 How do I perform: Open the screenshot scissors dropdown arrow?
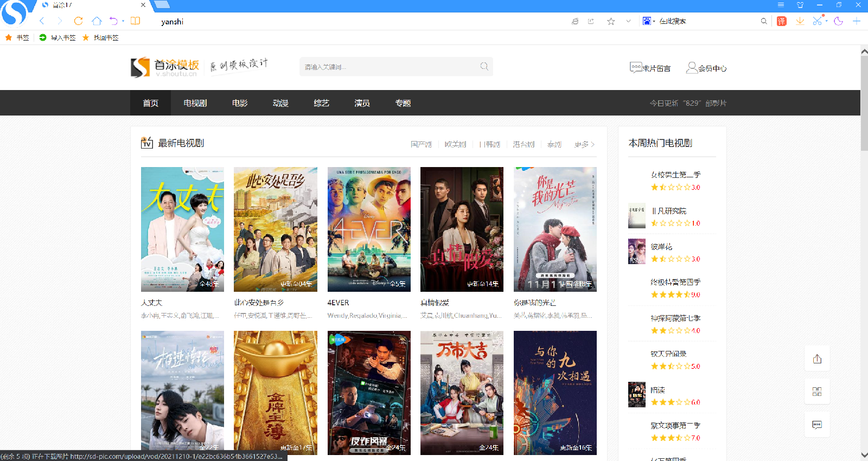coord(827,21)
